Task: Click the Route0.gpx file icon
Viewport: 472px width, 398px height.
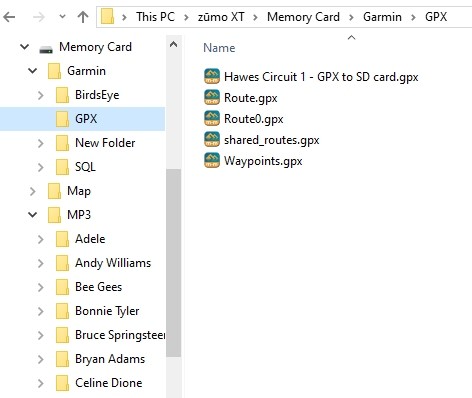Action: tap(212, 118)
